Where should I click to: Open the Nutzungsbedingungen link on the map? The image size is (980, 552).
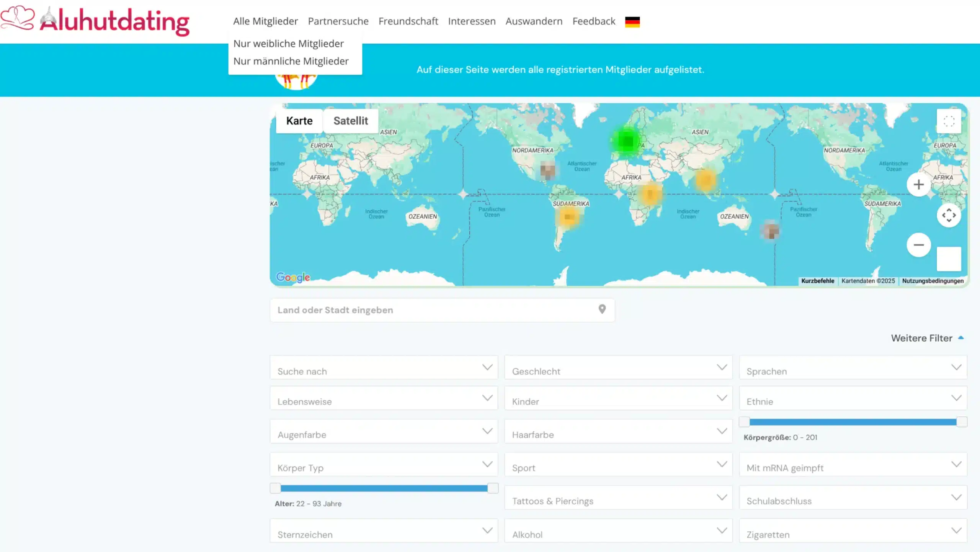[933, 281]
